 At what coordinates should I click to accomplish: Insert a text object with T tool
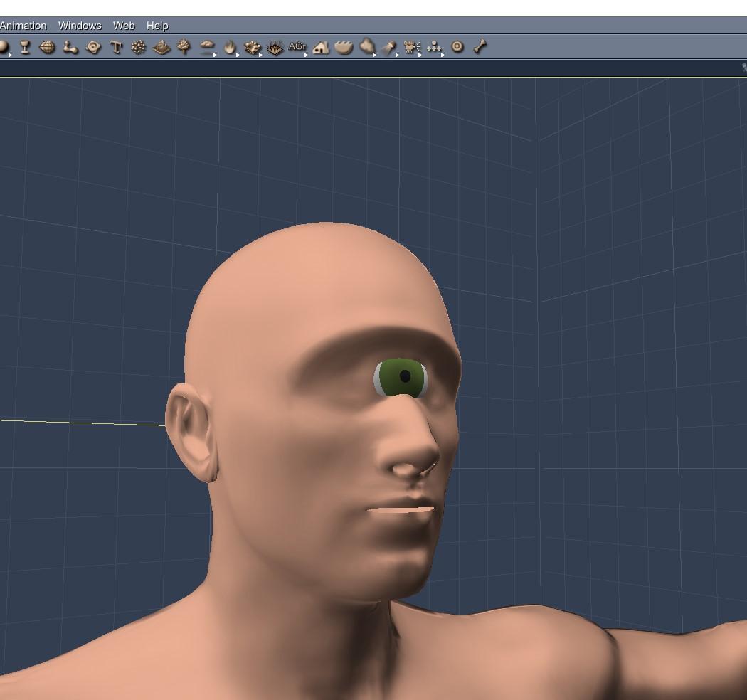pyautogui.click(x=116, y=47)
